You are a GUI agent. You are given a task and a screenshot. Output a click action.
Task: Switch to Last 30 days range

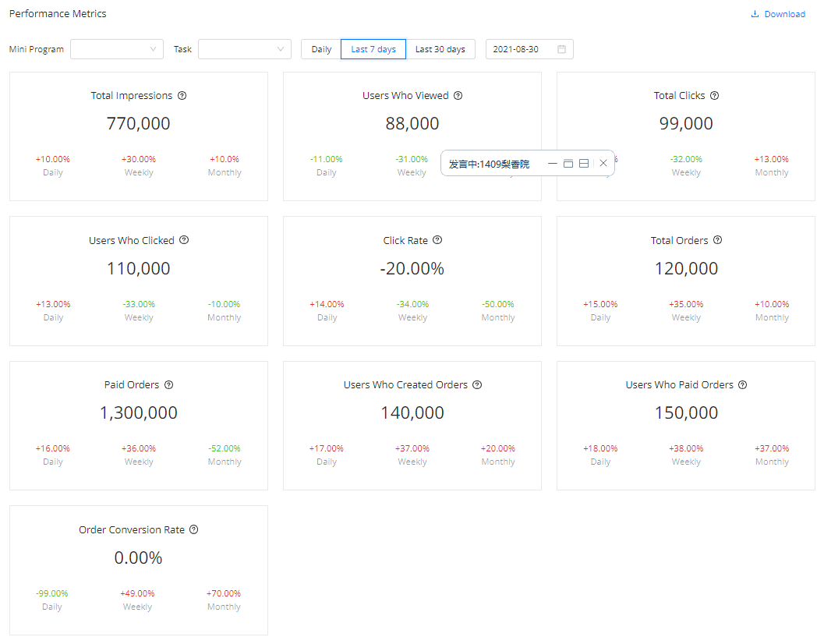(440, 49)
